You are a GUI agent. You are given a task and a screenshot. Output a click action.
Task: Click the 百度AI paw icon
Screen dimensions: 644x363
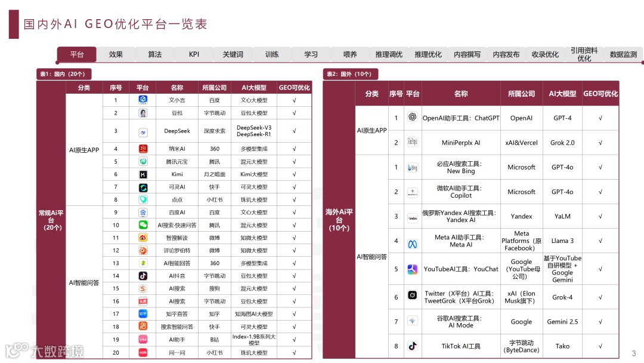143,212
